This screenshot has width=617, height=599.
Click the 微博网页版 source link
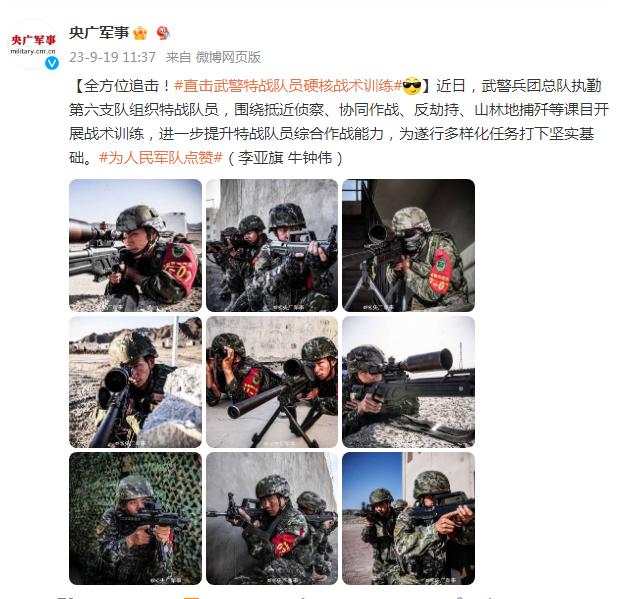[x=228, y=57]
